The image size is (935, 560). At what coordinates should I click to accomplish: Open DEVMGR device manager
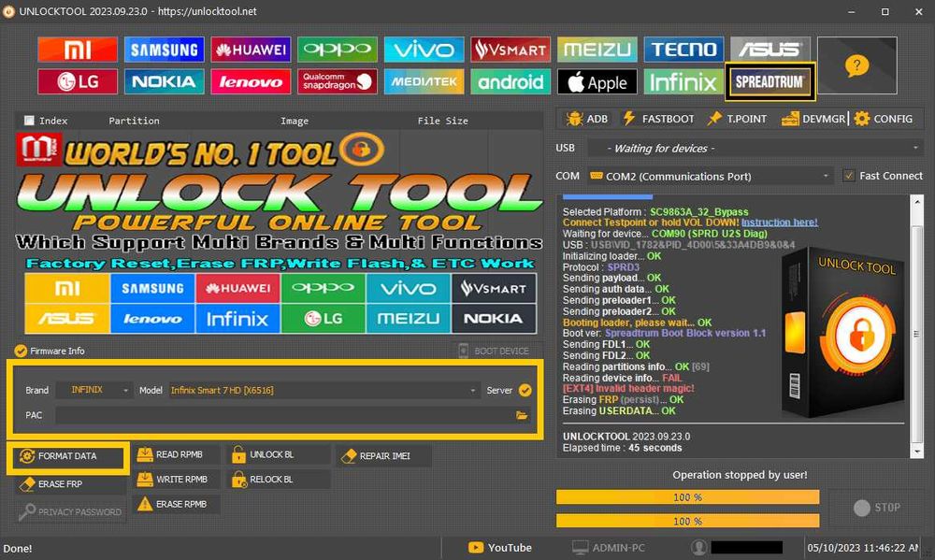[813, 119]
